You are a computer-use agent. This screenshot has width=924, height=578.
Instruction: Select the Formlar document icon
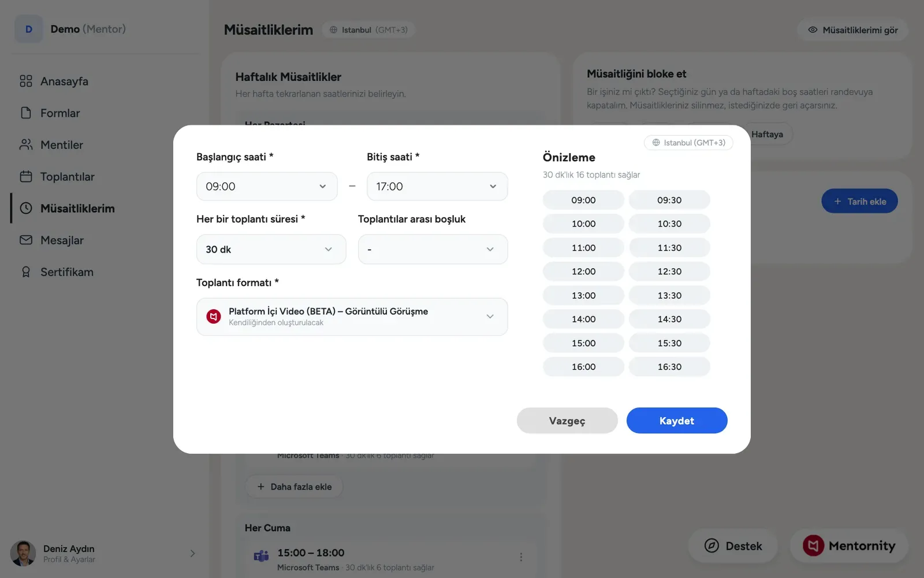point(26,113)
